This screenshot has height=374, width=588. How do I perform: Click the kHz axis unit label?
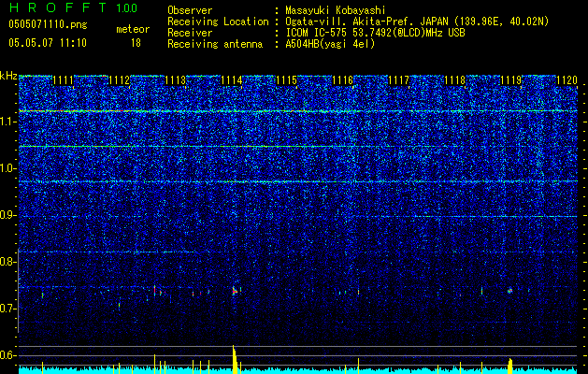tap(8, 76)
